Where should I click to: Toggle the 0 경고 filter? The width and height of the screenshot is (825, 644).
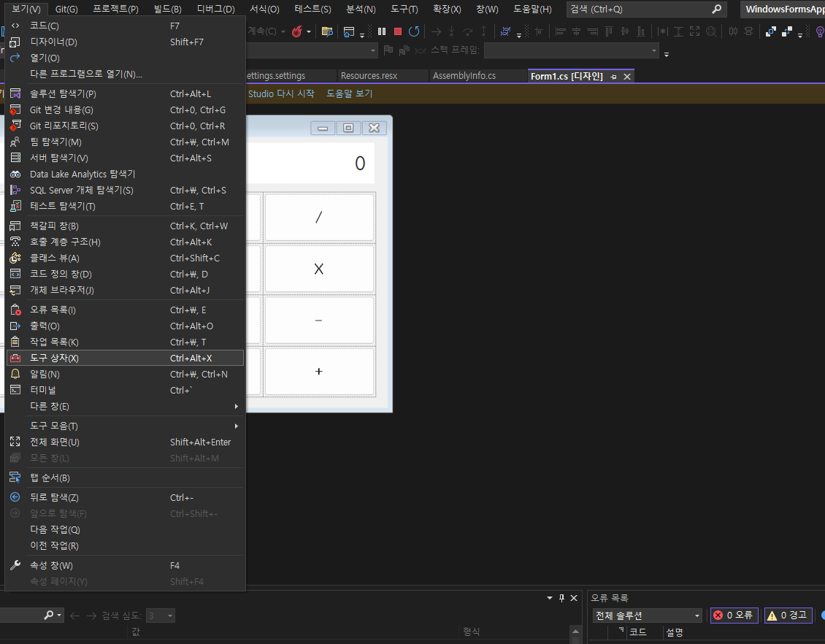[788, 615]
